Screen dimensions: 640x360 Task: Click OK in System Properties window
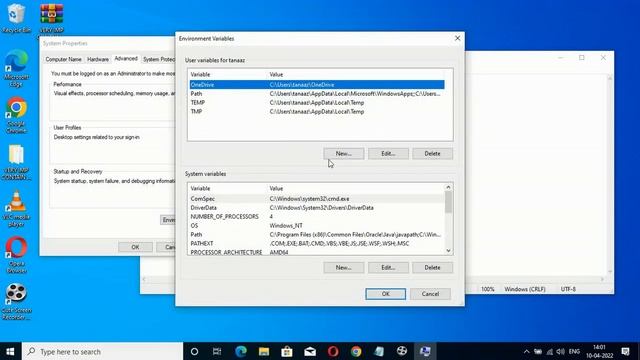coord(136,247)
